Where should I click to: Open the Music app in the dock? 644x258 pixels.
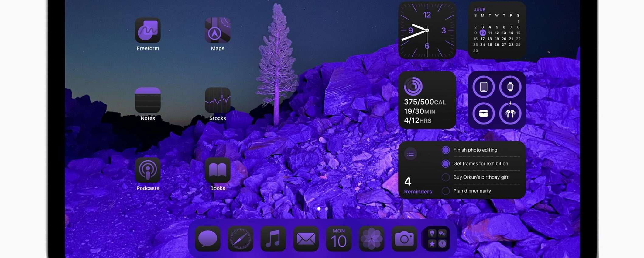[273, 239]
